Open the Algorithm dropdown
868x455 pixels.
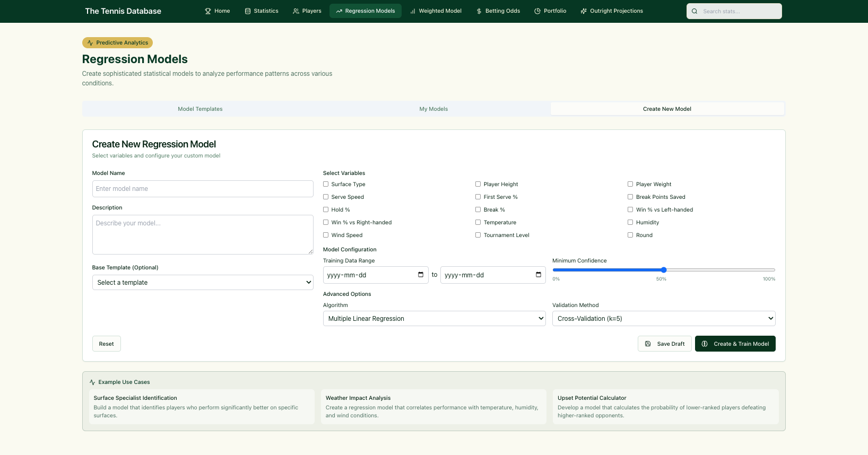click(435, 318)
